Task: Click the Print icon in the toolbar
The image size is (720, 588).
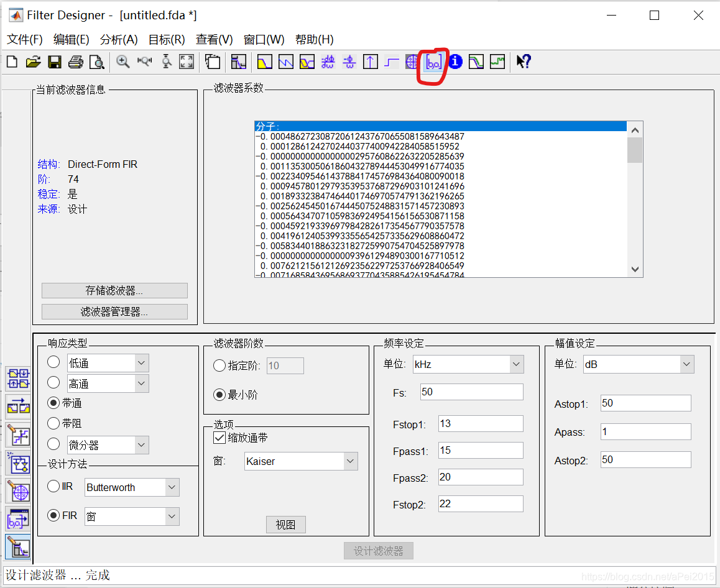Action: pos(76,62)
